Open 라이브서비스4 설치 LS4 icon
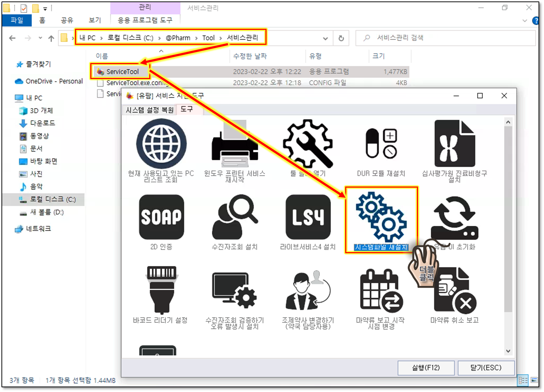This screenshot has height=392, width=544. click(x=308, y=217)
